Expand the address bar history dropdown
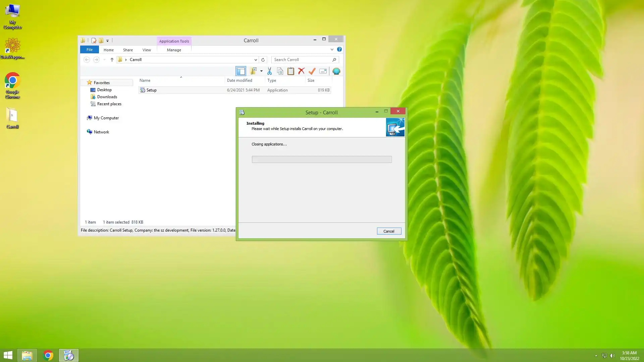Screen dimensions: 644x362 coord(256,60)
